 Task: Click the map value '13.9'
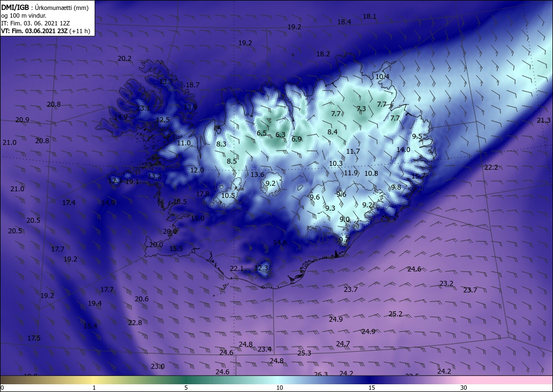[190, 107]
